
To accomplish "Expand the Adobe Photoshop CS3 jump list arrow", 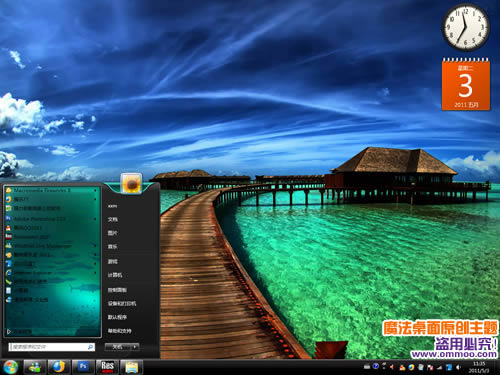I will point(95,219).
